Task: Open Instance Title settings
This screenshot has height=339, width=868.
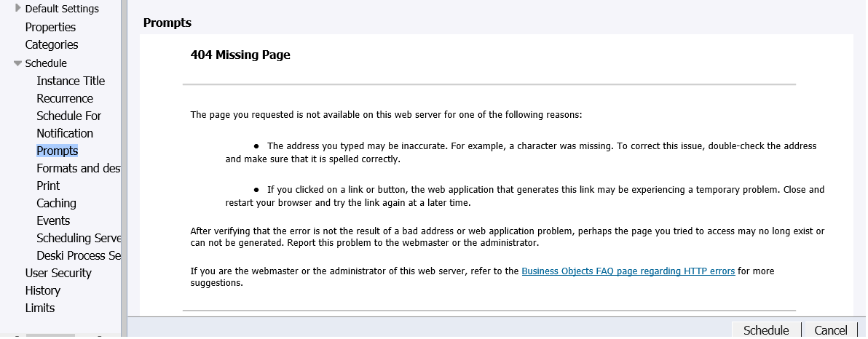Action: [71, 81]
